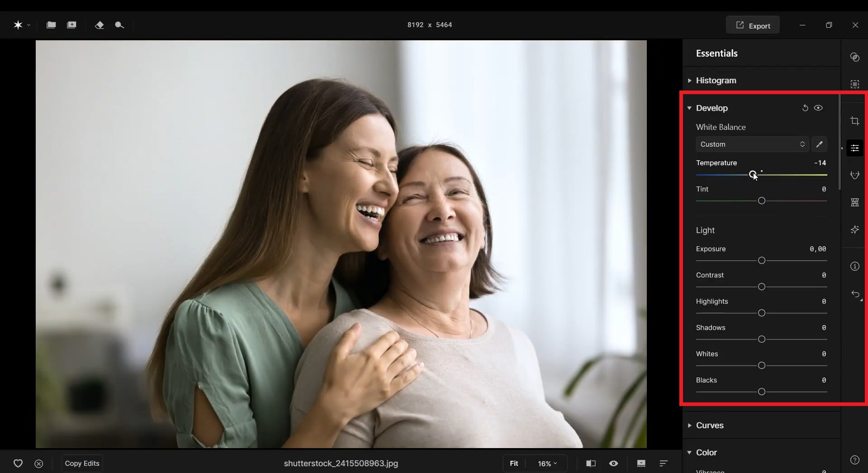
Task: Open the face-shaped tools icon in sidebar
Action: tap(854, 175)
